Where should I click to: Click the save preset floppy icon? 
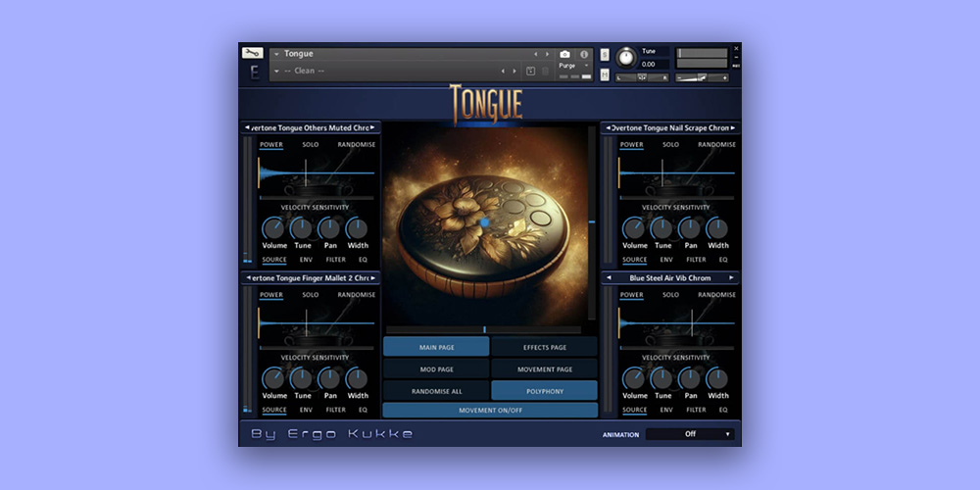(x=530, y=71)
